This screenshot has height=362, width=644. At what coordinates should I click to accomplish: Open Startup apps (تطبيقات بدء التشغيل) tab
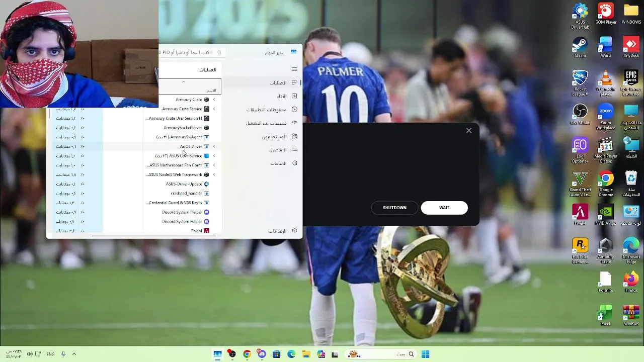262,123
